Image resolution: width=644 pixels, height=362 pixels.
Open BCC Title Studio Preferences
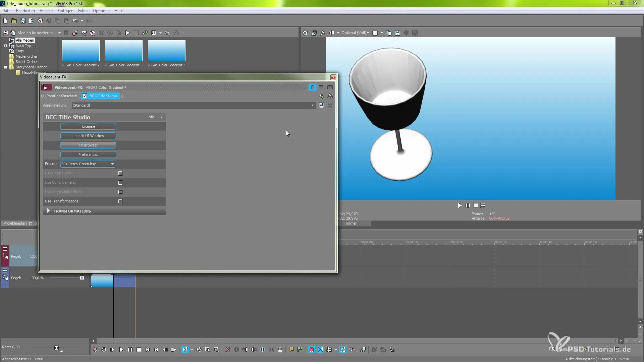(x=88, y=155)
